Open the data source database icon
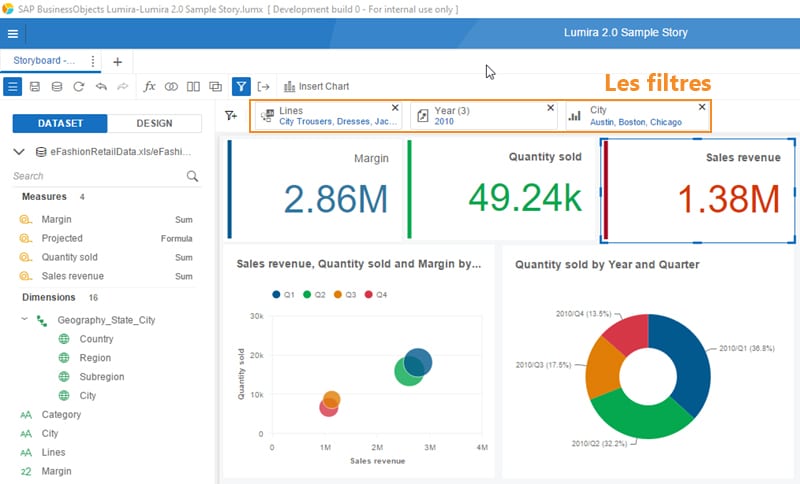 pyautogui.click(x=57, y=87)
